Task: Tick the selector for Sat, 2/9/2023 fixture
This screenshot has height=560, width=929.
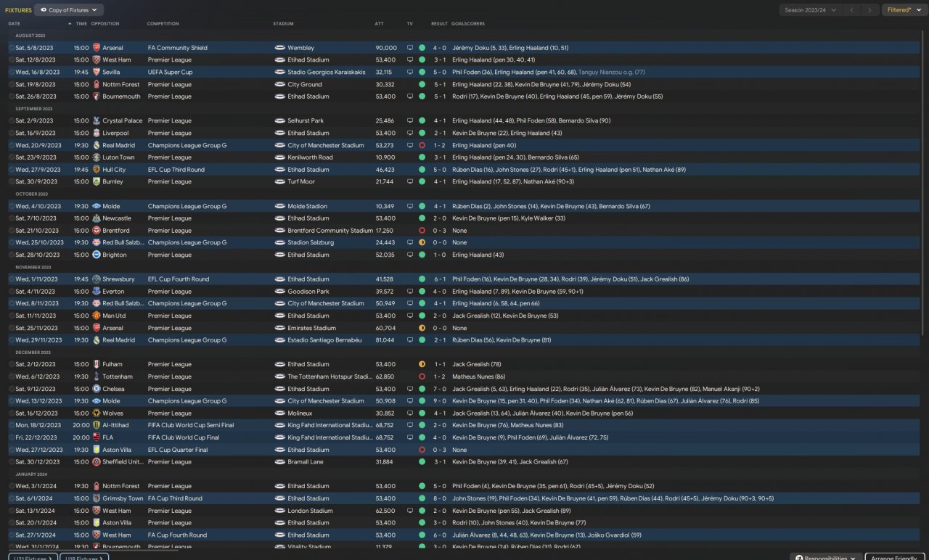Action: (12, 121)
